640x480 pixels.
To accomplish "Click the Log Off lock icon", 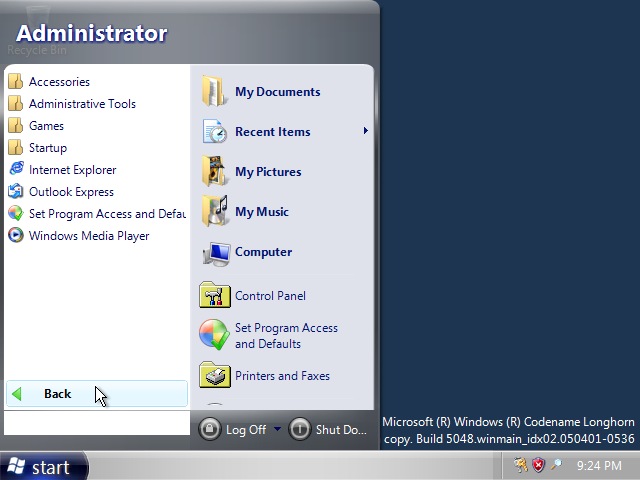I will point(210,429).
